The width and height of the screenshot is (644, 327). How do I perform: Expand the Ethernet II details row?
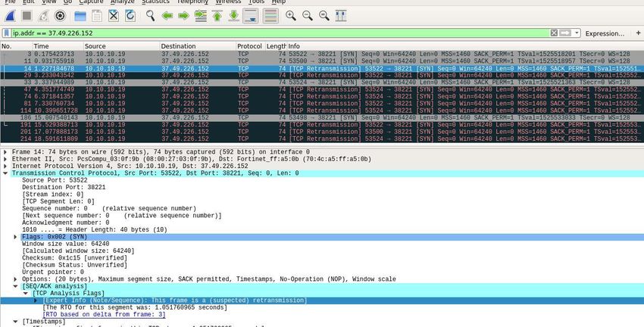click(x=5, y=159)
